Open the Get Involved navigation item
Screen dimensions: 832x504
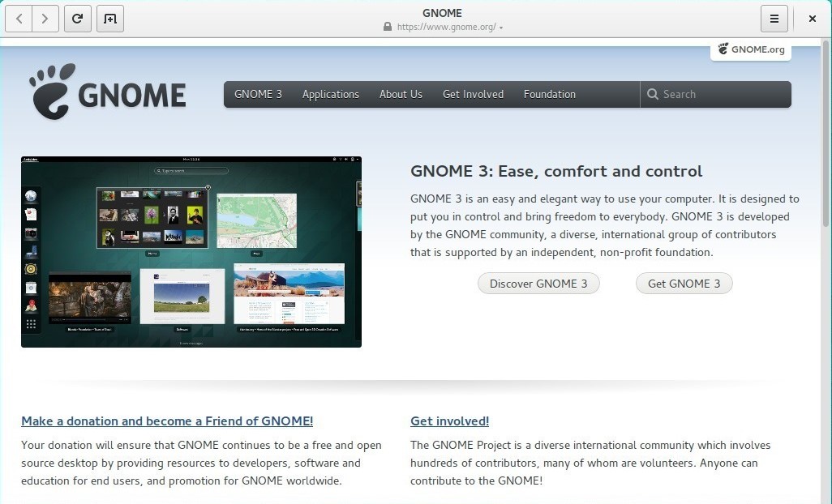click(473, 94)
